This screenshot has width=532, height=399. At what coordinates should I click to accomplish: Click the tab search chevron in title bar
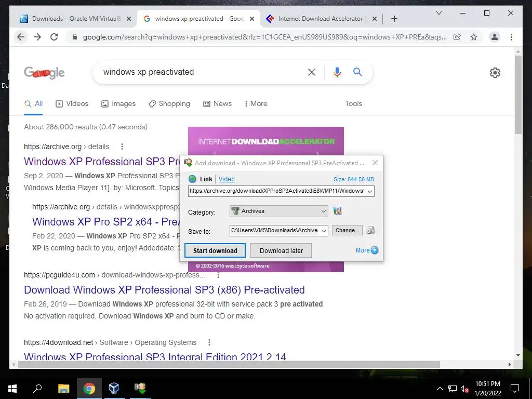tap(438, 13)
